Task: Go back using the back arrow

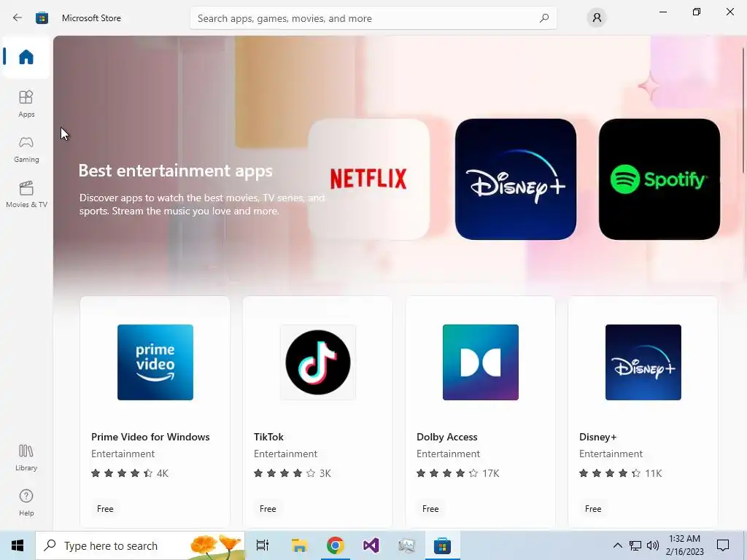Action: tap(18, 17)
